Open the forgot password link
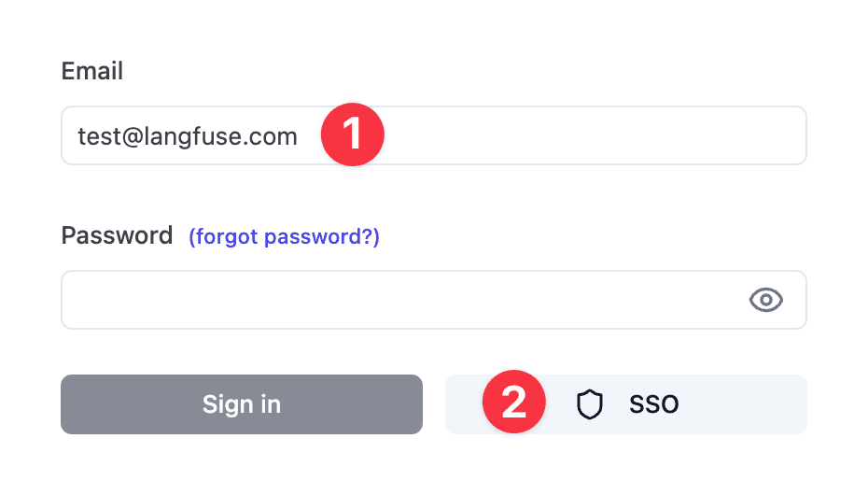The width and height of the screenshot is (868, 495). [x=284, y=236]
